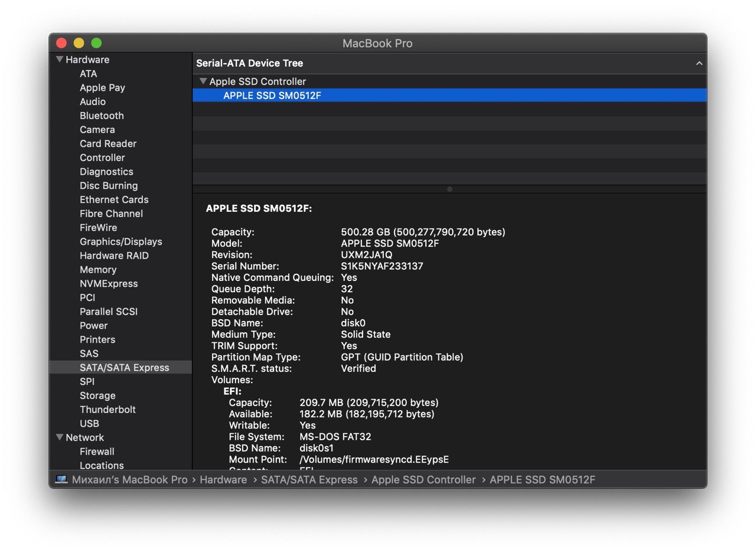
Task: Show Storage information
Action: 97,396
